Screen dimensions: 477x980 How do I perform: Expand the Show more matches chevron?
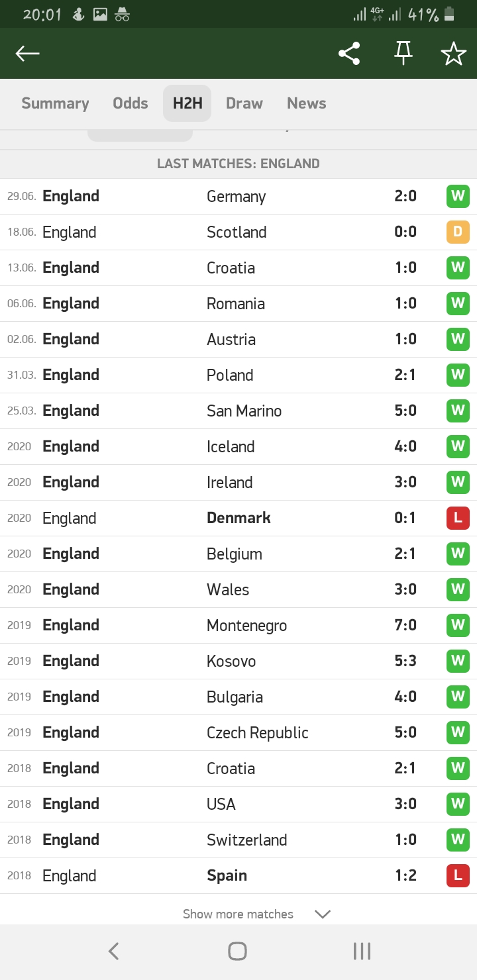click(x=323, y=914)
